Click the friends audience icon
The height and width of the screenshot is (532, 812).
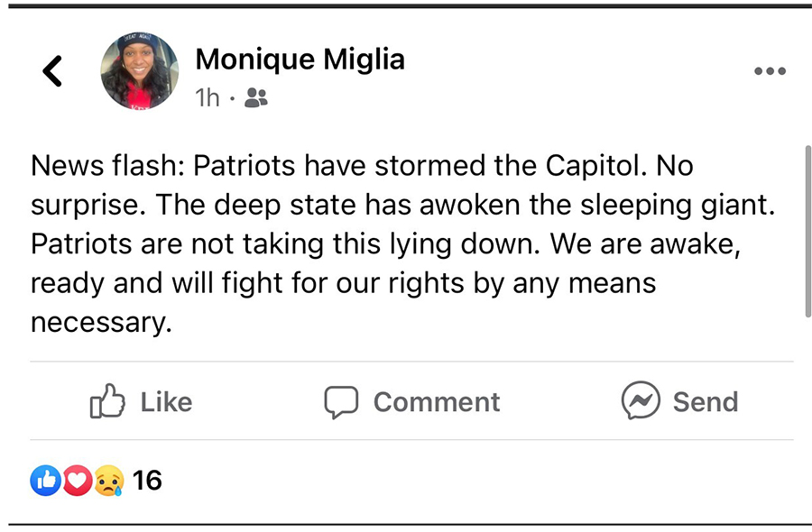pos(256,98)
